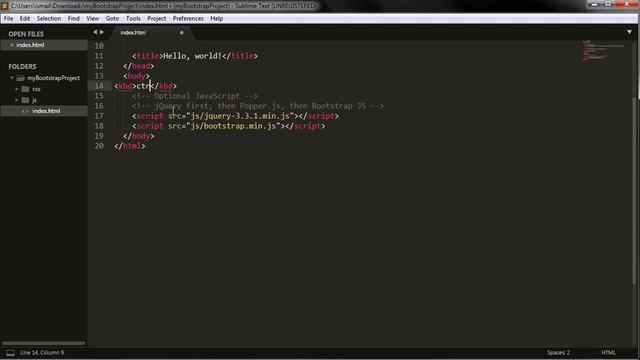The width and height of the screenshot is (640, 360).
Task: Toggle side bar with status bar icon
Action: (x=10, y=353)
